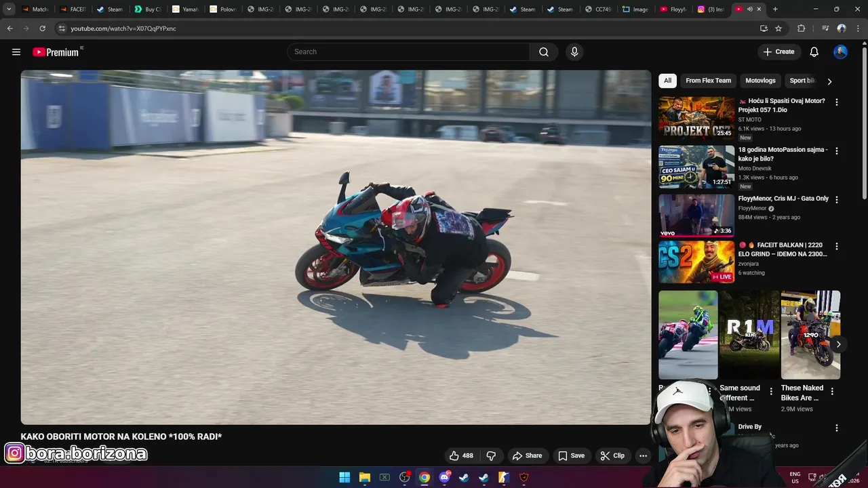Viewport: 868px width, 488px height.
Task: Open options for Drive By video
Action: [x=836, y=428]
